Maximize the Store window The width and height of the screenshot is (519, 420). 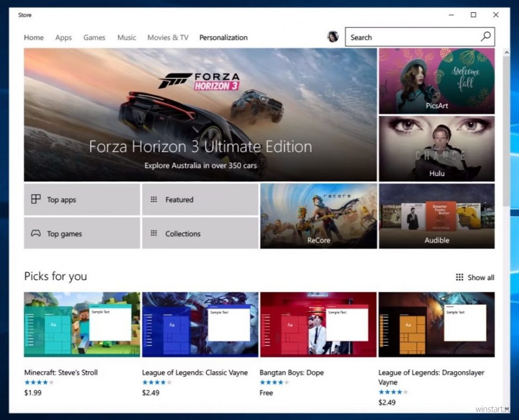pos(473,15)
